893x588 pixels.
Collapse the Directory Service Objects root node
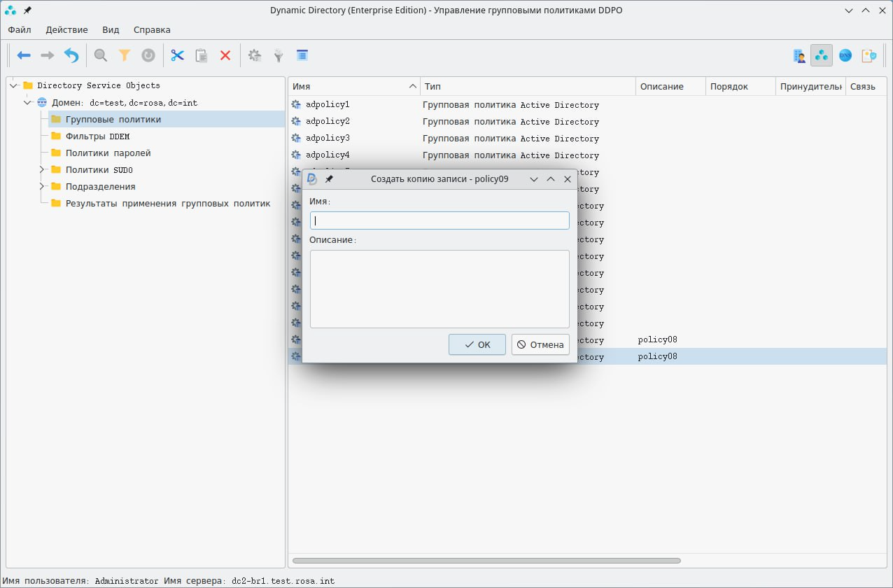point(14,85)
